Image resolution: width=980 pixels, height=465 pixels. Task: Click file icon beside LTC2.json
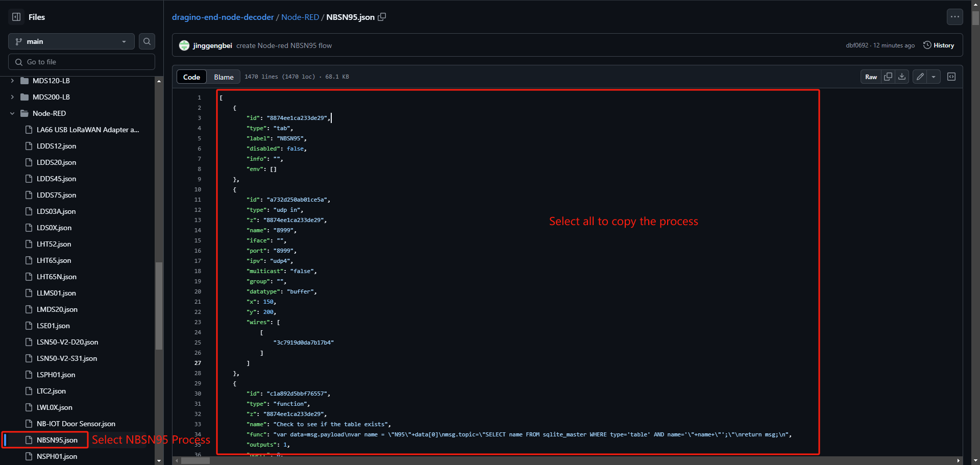click(x=29, y=391)
